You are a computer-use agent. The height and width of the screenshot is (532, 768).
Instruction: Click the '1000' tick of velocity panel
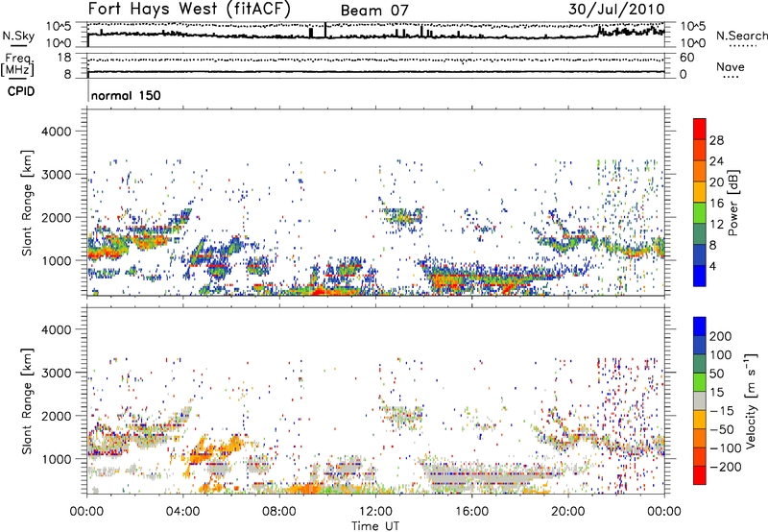click(x=56, y=459)
